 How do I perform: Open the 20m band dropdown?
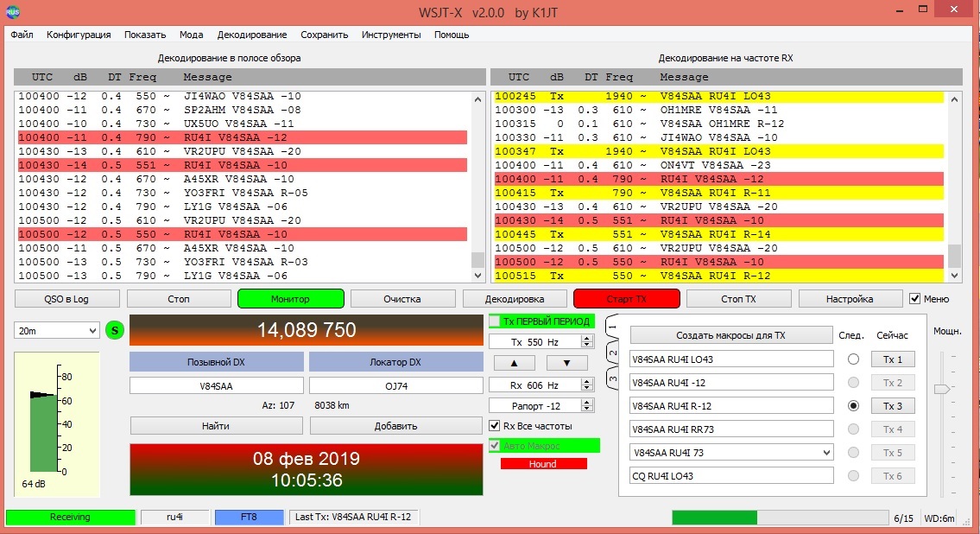tap(57, 331)
